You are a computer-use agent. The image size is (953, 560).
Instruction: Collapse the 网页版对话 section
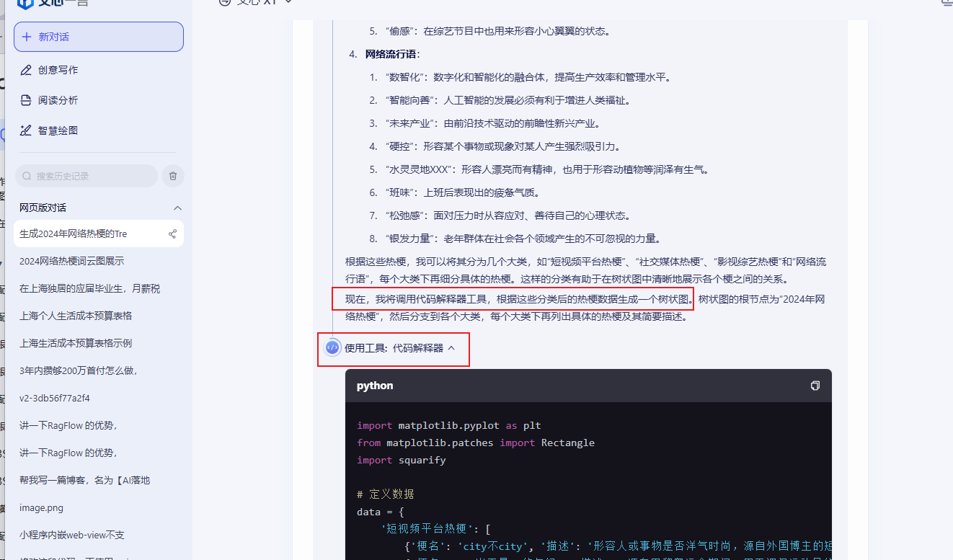pos(177,208)
